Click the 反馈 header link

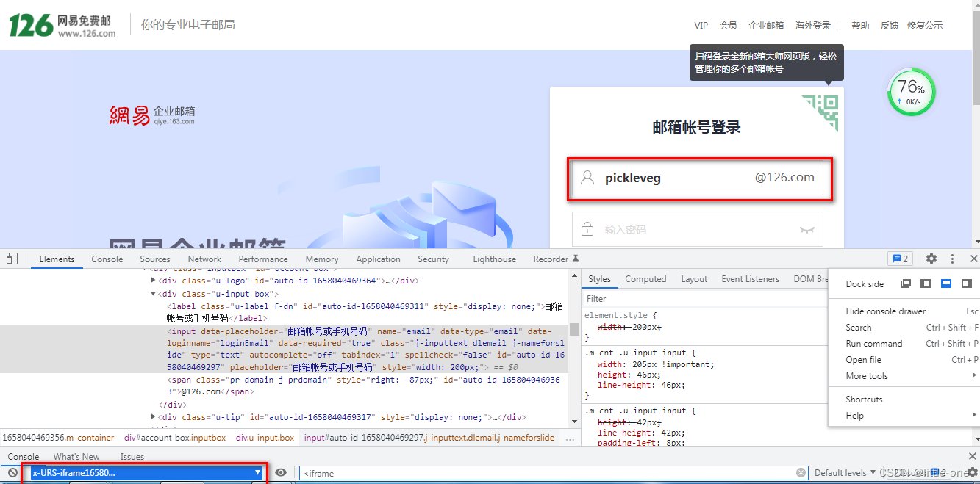tap(890, 26)
